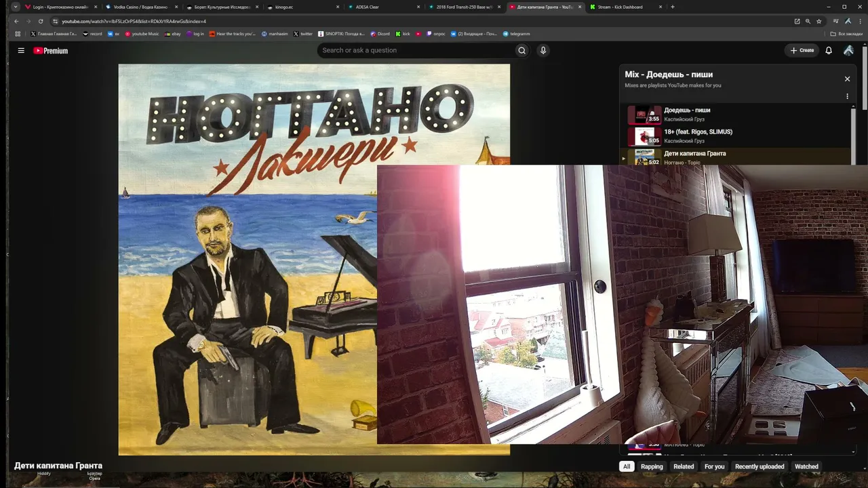Open Mix playlist three-dot options menu
Viewport: 868px width, 488px height.
(x=847, y=96)
